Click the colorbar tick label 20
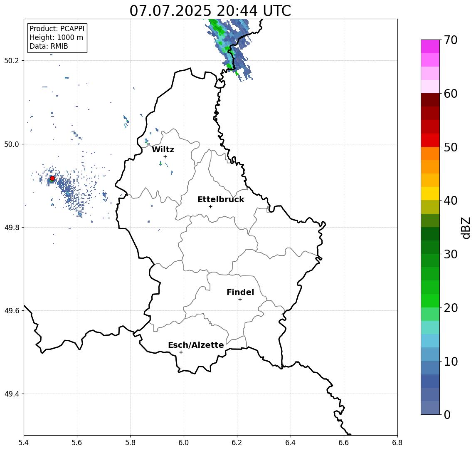This screenshot has height=451, width=476. pyautogui.click(x=451, y=307)
